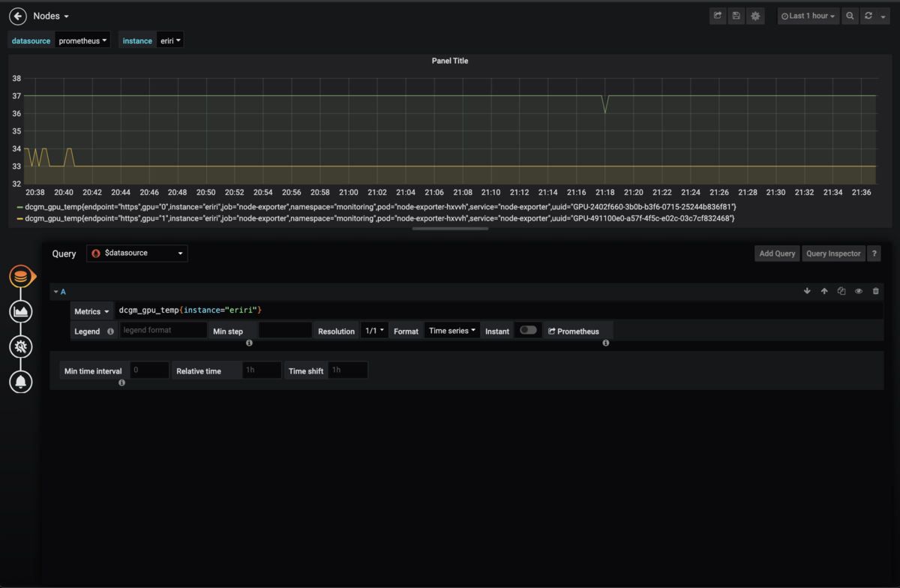
Task: Toggle the Instant switch
Action: click(528, 330)
